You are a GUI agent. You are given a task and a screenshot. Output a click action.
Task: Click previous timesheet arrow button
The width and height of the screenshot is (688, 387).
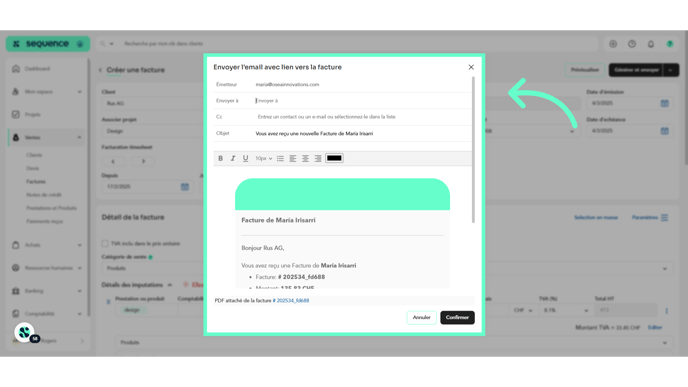(x=113, y=161)
